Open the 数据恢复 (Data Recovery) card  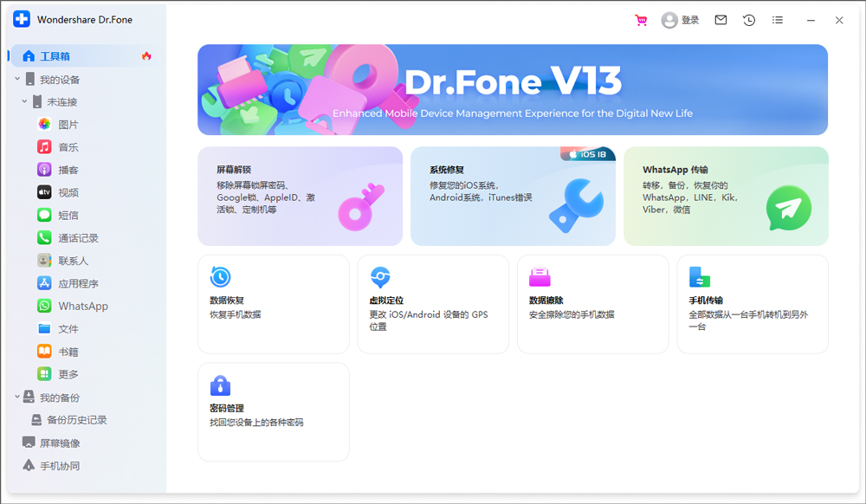pos(273,304)
